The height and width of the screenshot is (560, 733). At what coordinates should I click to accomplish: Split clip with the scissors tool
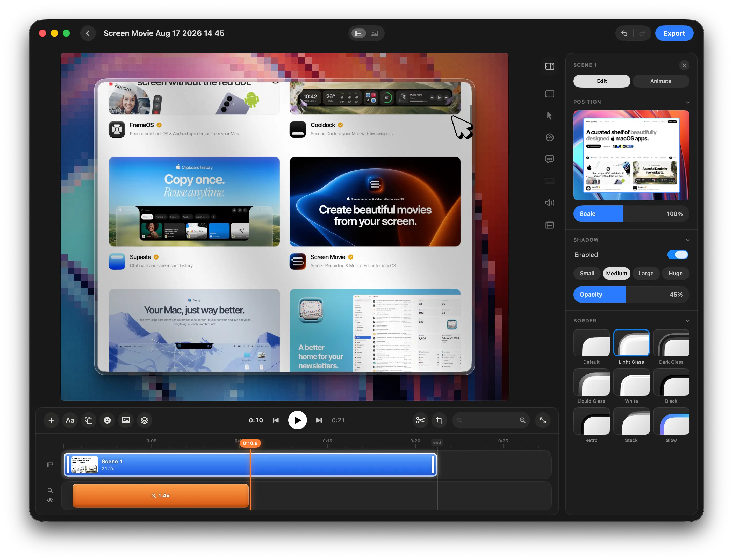click(x=420, y=420)
